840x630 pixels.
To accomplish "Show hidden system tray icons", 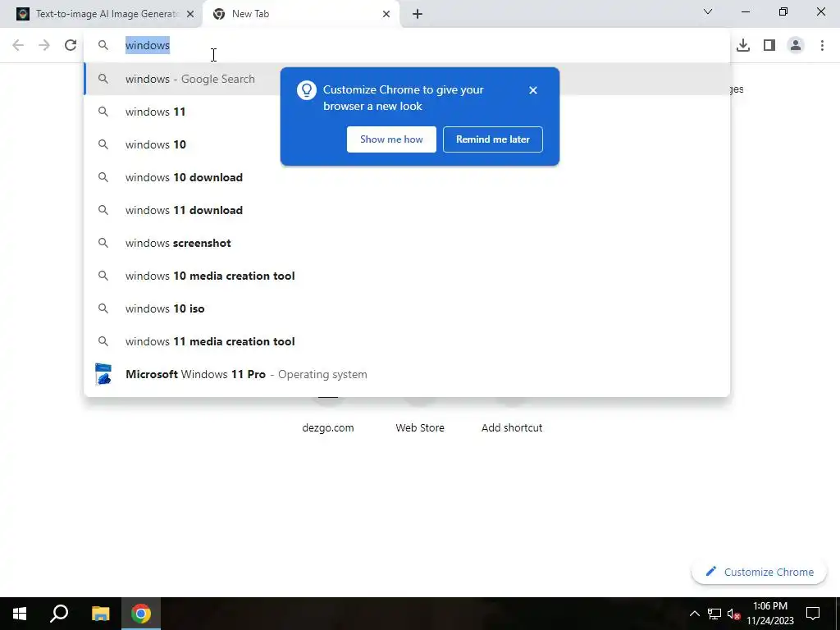I will tap(694, 614).
